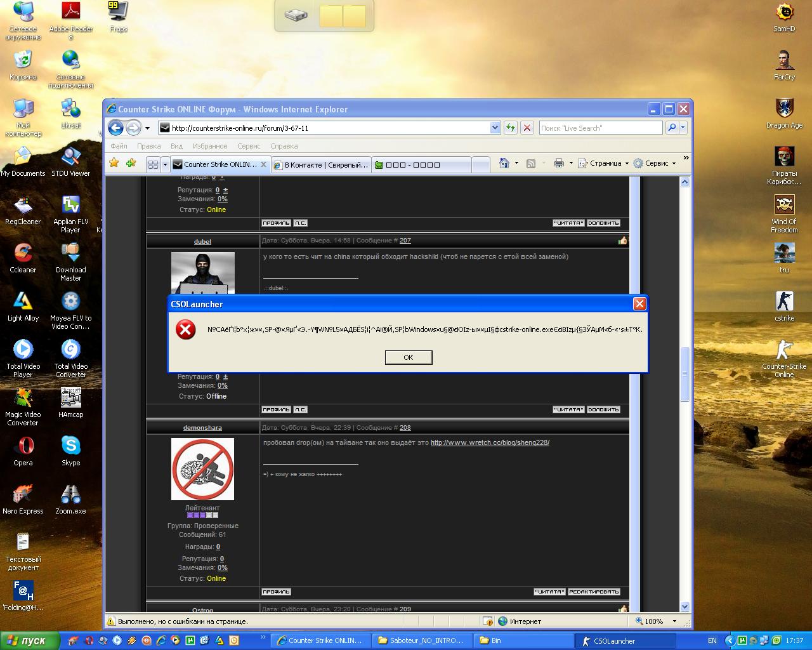
Task: Click the Home page icon
Action: pyautogui.click(x=504, y=163)
